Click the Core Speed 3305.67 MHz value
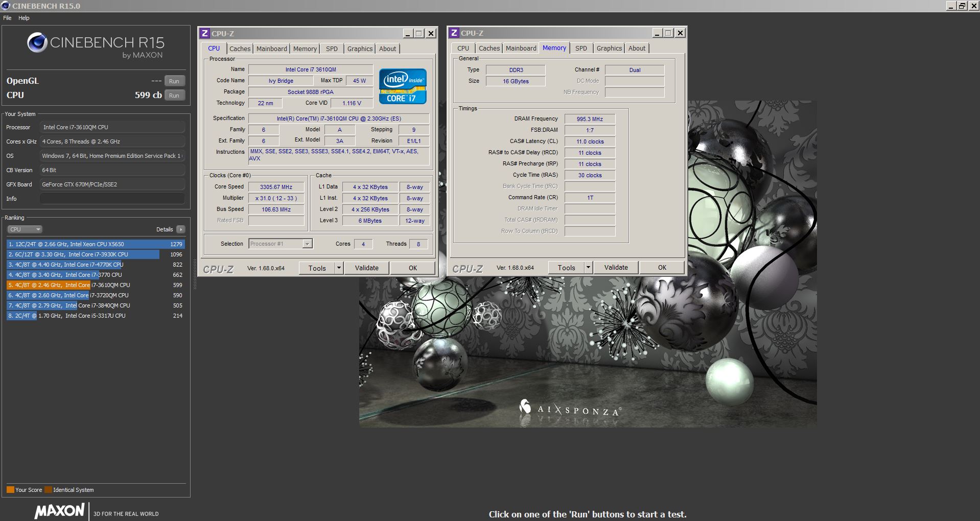 (276, 187)
